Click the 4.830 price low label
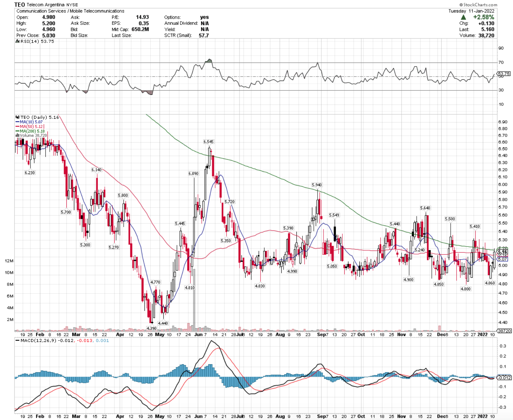Screen dimensions: 513x420 260,286
